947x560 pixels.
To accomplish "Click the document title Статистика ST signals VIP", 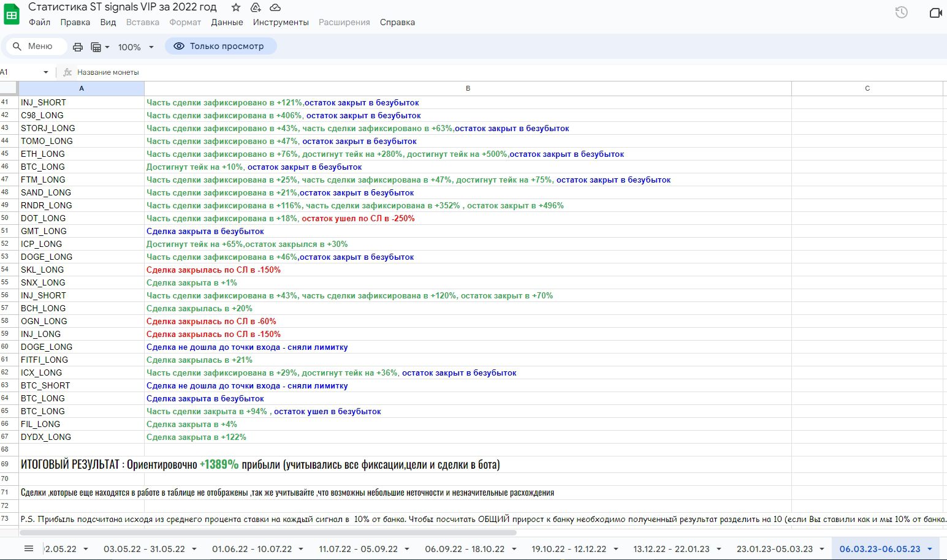I will tap(123, 7).
